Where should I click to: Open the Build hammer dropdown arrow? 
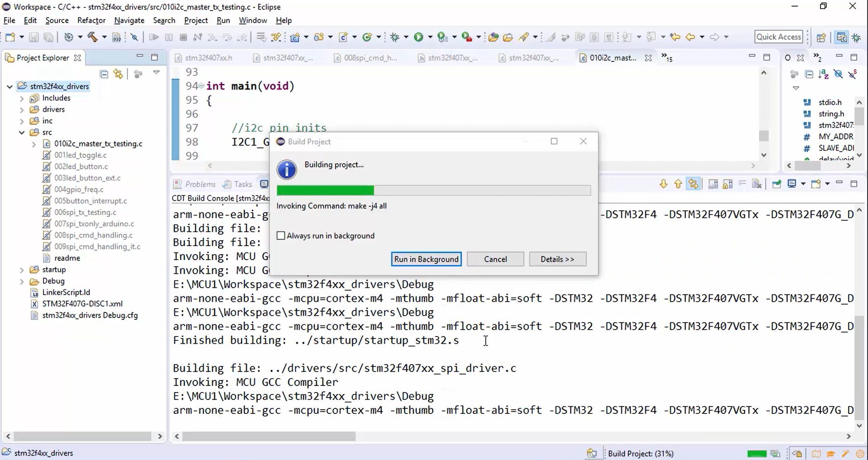pos(104,37)
